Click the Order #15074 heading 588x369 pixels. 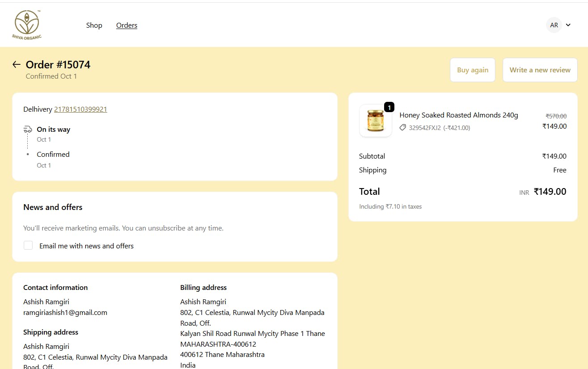pos(58,65)
